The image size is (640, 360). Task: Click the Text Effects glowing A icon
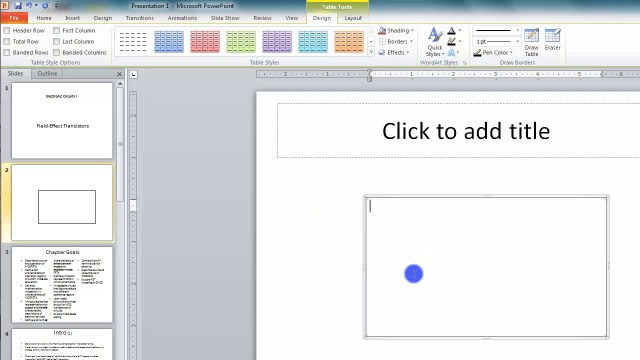tap(451, 53)
